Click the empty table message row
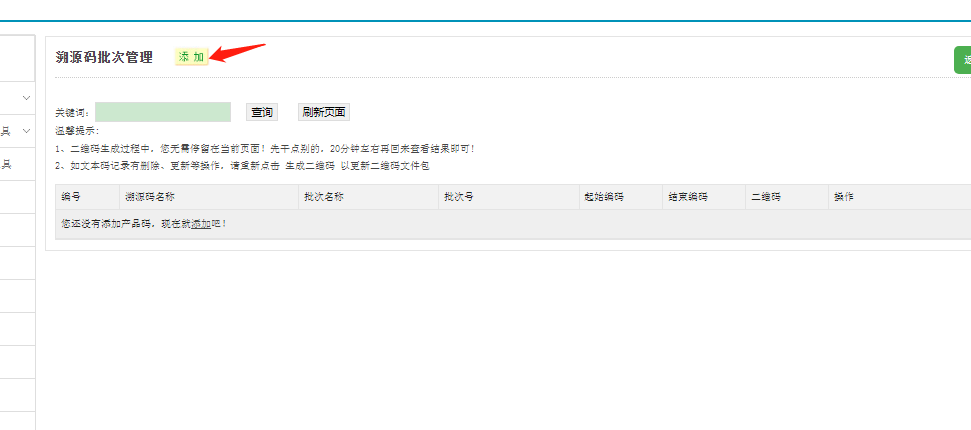This screenshot has height=430, width=971. tap(500, 224)
